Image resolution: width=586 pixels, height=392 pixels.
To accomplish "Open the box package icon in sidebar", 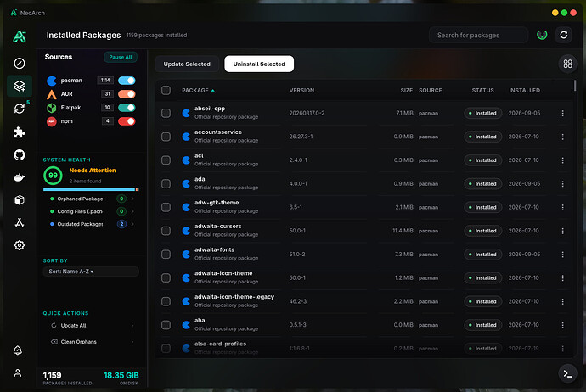I will coord(20,200).
